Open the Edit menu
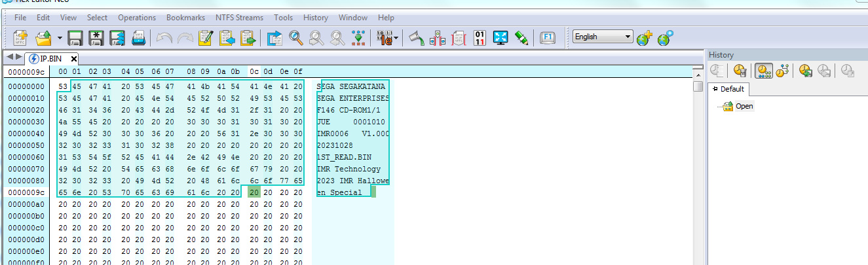 pyautogui.click(x=43, y=18)
